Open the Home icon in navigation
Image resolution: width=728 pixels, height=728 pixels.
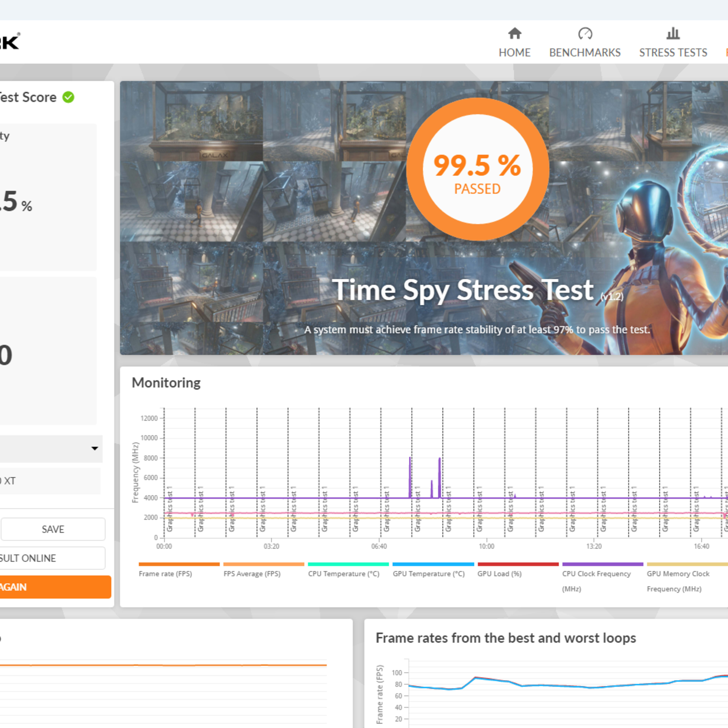pos(514,34)
